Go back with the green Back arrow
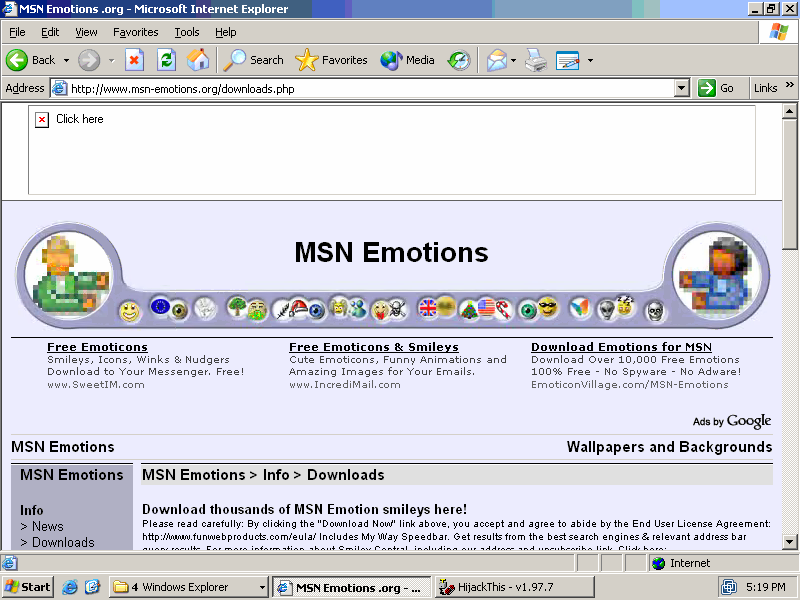Viewport: 800px width, 600px height. tap(31, 60)
